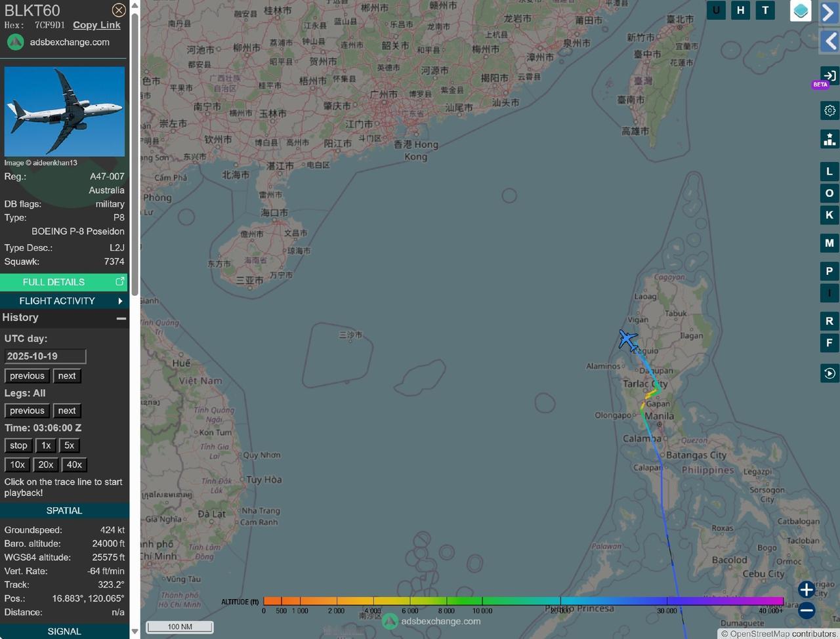This screenshot has height=639, width=840.
Task: Open the map layers selector
Action: point(801,11)
